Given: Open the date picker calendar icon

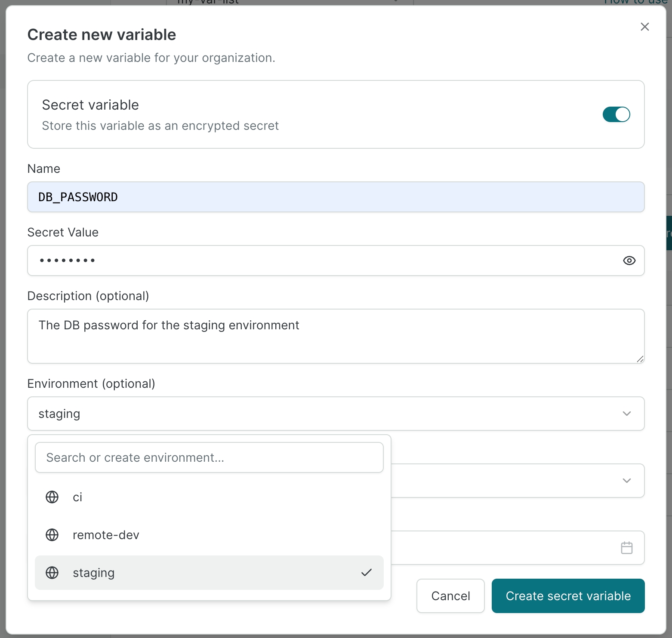Looking at the screenshot, I should (x=627, y=547).
